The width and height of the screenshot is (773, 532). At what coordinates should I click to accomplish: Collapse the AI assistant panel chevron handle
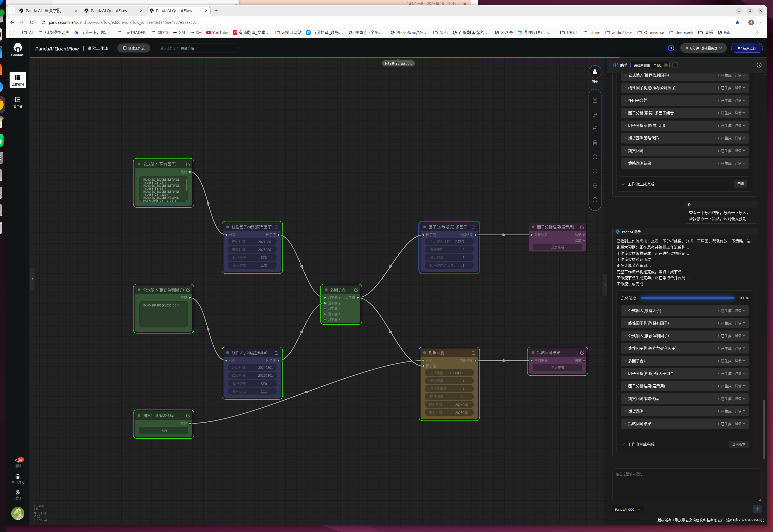(x=605, y=285)
